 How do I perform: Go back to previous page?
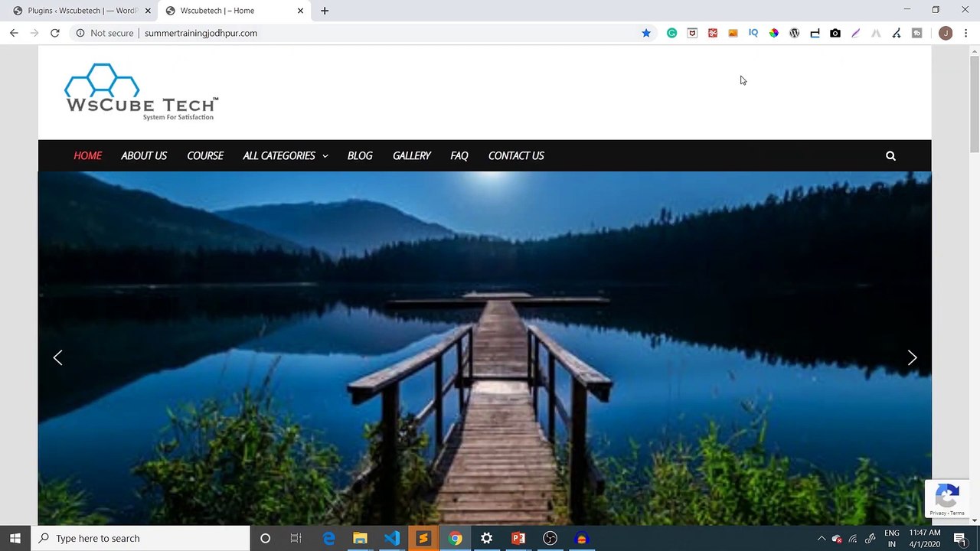click(14, 33)
